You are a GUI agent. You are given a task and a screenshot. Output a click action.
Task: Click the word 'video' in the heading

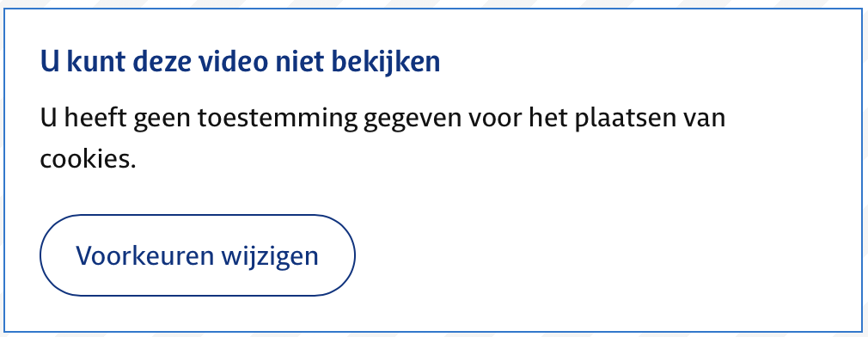(x=231, y=62)
